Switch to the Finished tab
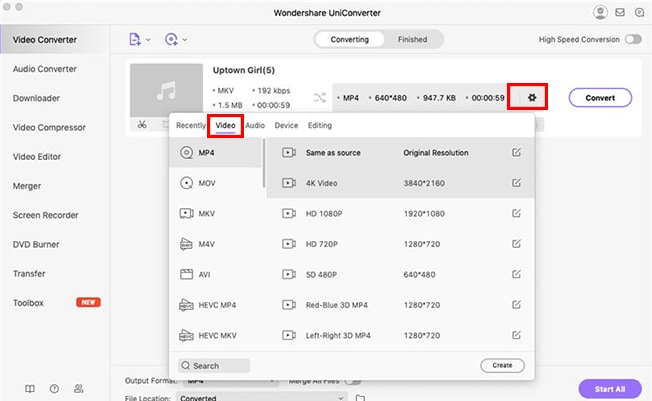 pos(412,40)
